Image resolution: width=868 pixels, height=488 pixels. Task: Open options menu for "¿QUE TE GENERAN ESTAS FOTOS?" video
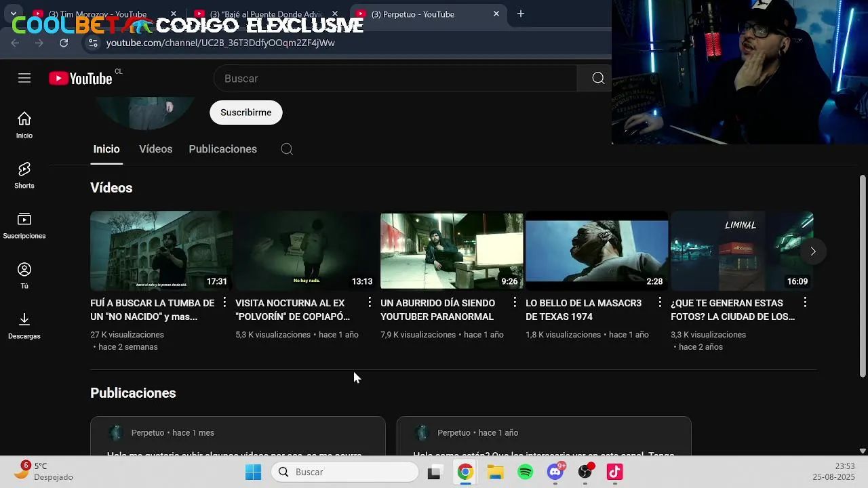pyautogui.click(x=805, y=302)
